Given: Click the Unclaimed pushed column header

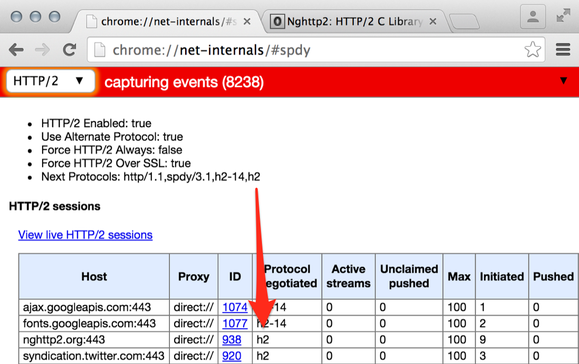Looking at the screenshot, I should [x=409, y=277].
